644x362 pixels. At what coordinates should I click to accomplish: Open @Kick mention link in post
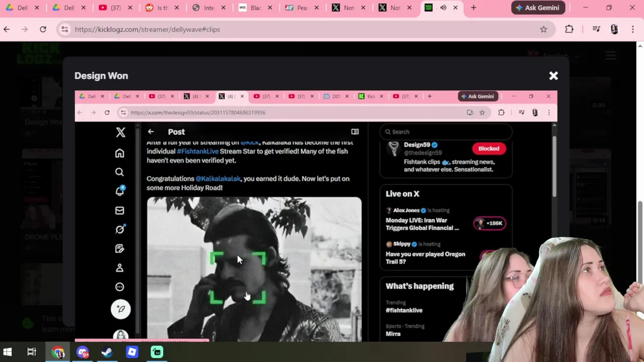click(250, 143)
